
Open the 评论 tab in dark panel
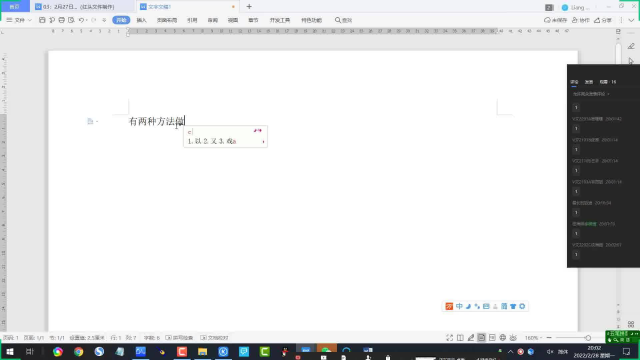[x=574, y=82]
